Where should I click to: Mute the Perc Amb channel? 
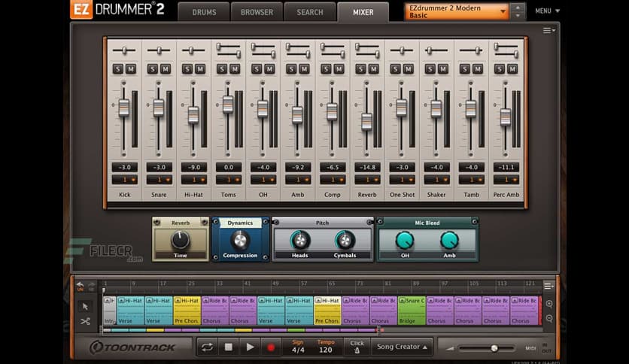[512, 69]
